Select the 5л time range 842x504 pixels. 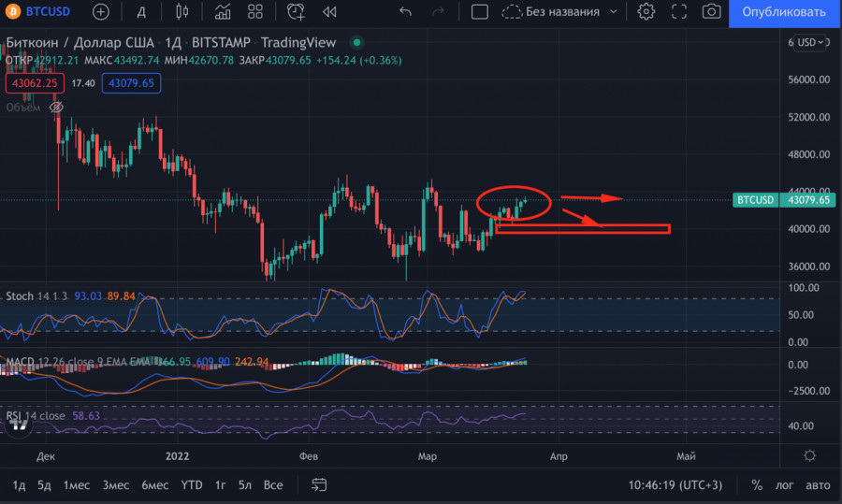pyautogui.click(x=245, y=485)
